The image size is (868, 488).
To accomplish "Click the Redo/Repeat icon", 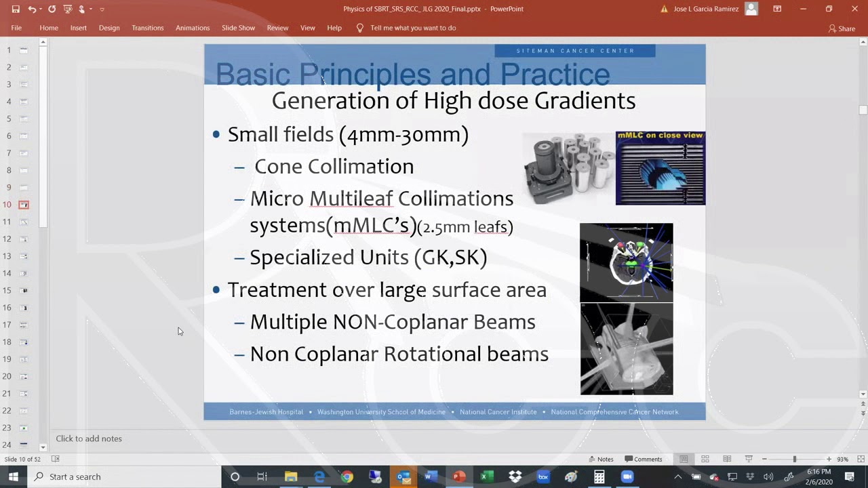I will pos(52,9).
